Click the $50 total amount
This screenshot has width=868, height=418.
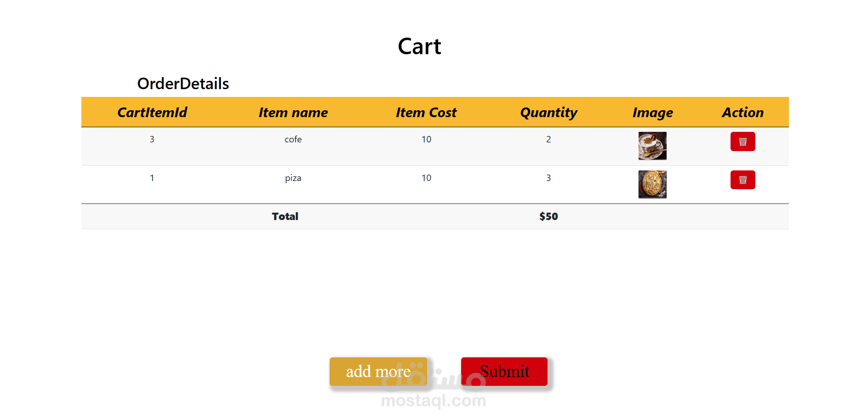pyautogui.click(x=548, y=216)
